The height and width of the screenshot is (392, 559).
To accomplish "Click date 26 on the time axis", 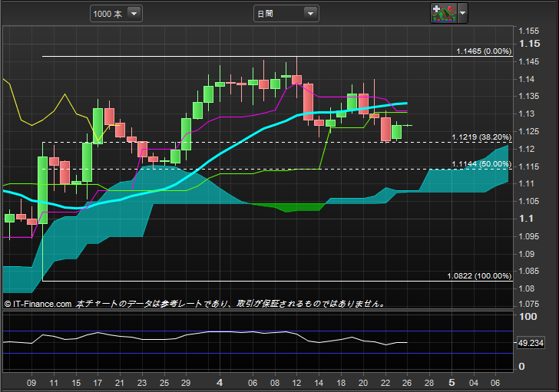I will coord(407,383).
